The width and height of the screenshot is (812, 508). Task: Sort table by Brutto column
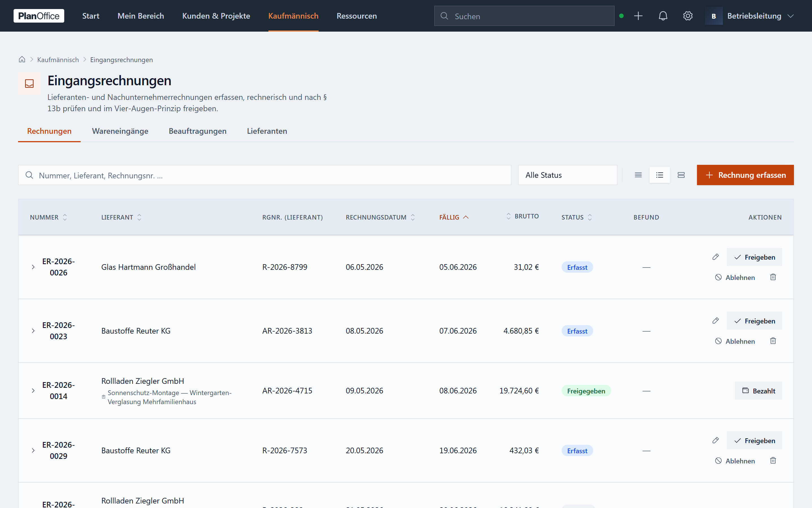[x=522, y=216]
